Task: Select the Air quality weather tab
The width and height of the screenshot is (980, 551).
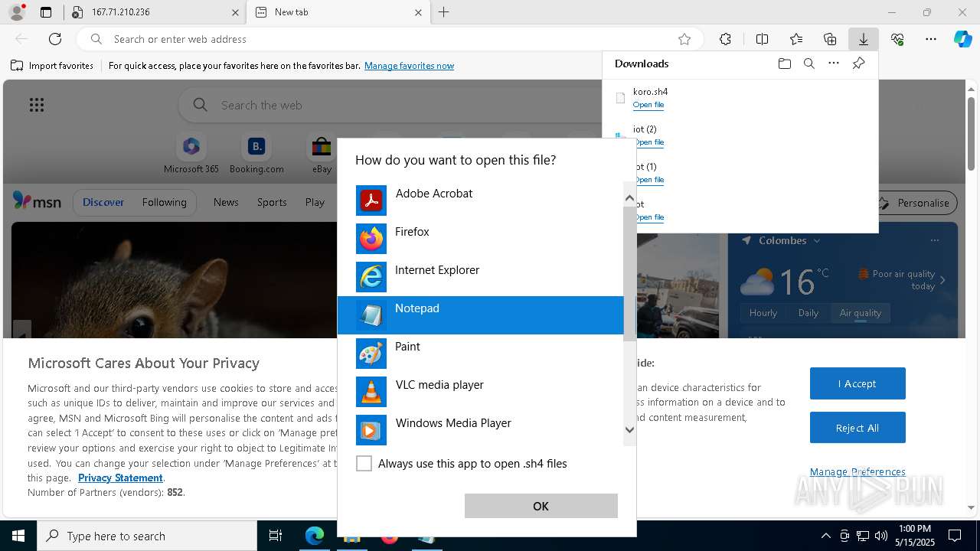Action: [861, 312]
